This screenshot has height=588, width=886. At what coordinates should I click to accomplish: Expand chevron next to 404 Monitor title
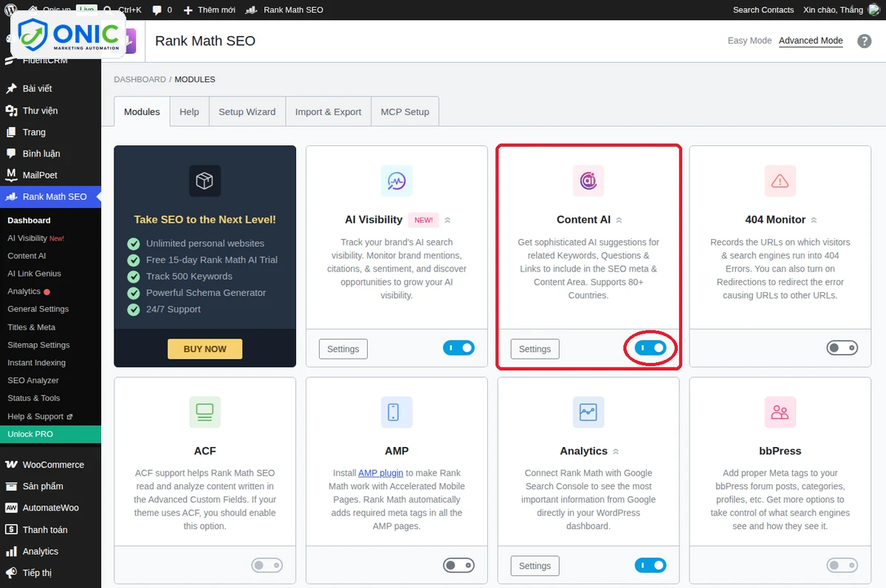click(814, 220)
